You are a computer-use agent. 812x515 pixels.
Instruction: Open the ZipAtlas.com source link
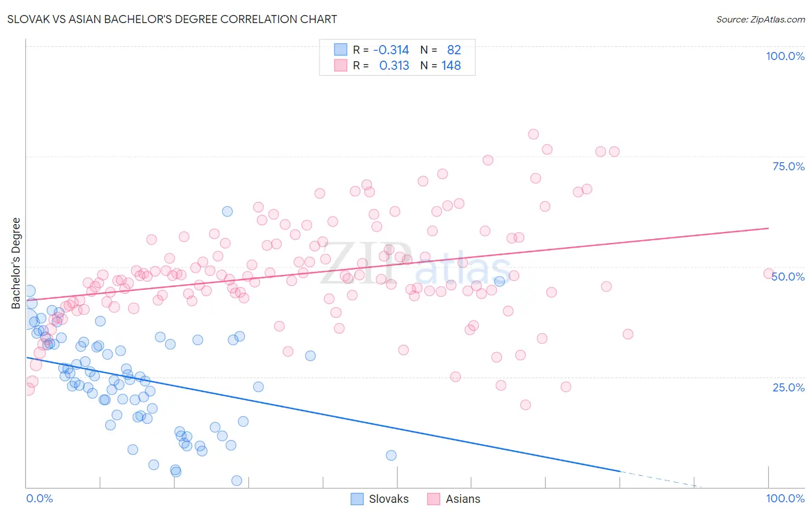click(x=761, y=19)
